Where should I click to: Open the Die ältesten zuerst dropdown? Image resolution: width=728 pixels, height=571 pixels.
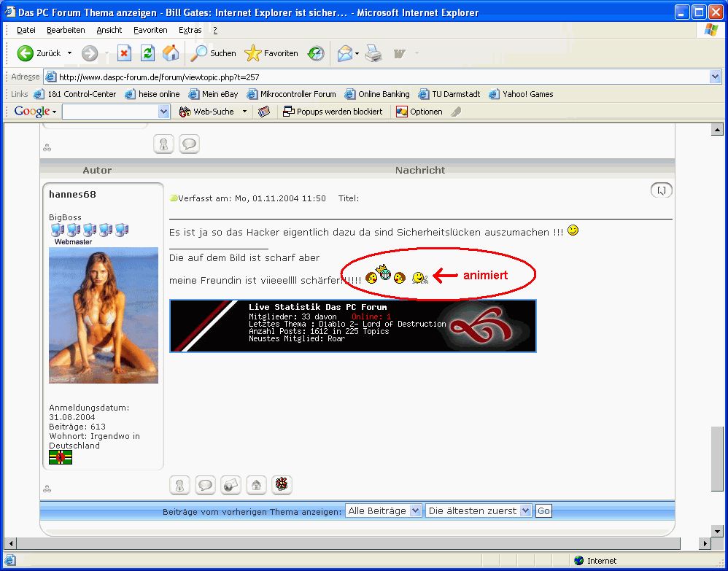pyautogui.click(x=479, y=510)
